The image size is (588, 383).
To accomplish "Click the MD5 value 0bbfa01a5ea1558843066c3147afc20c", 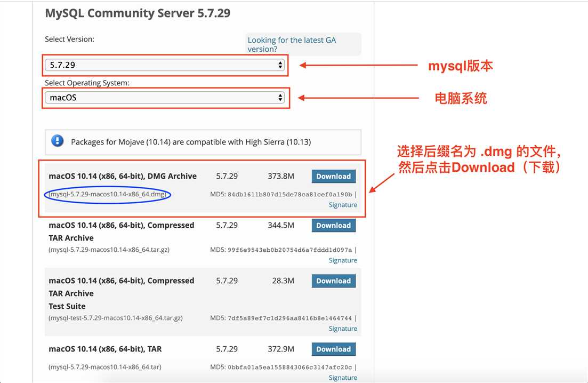I will point(290,367).
